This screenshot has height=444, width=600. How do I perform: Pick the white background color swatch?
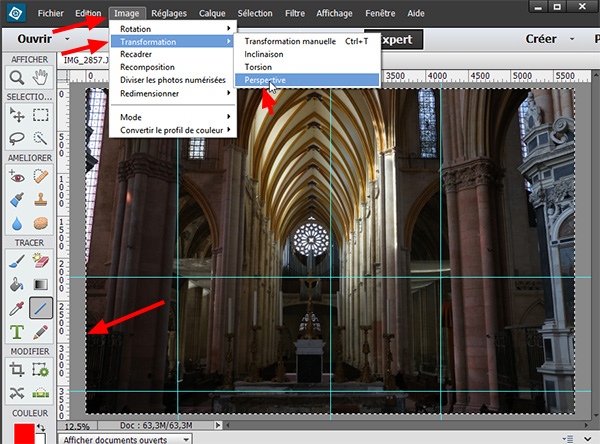41,439
